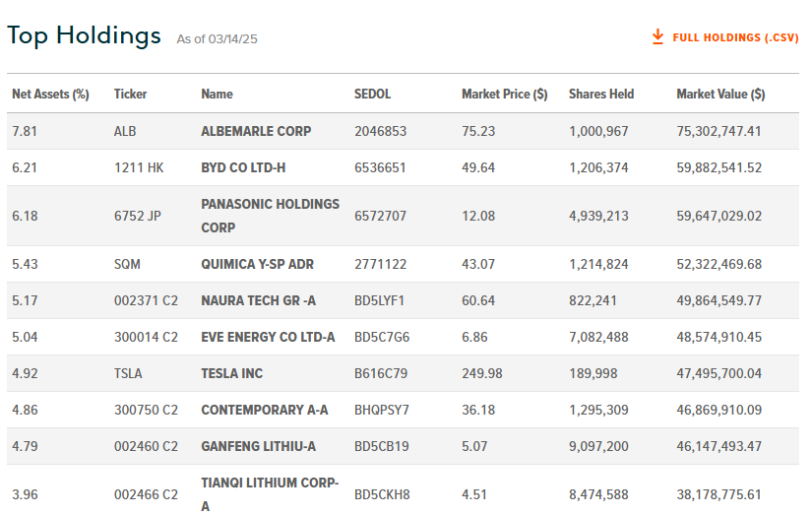Click BYD net assets value 6.21
Image resolution: width=812 pixels, height=516 pixels.
coord(25,167)
